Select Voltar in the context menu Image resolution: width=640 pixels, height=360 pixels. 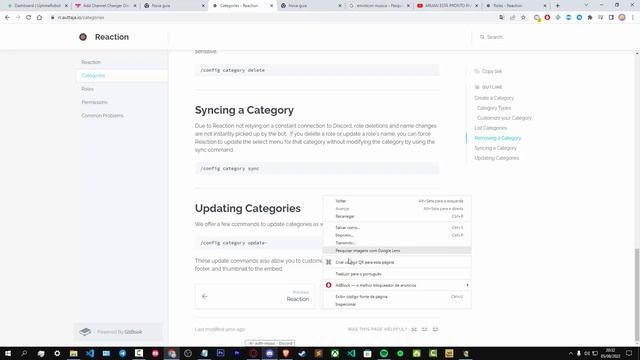397,201
